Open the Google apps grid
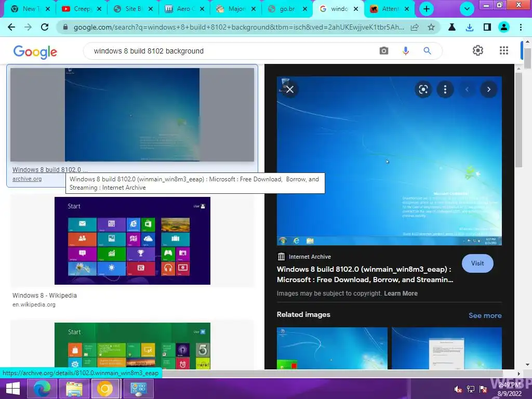This screenshot has width=532, height=399. coord(504,50)
